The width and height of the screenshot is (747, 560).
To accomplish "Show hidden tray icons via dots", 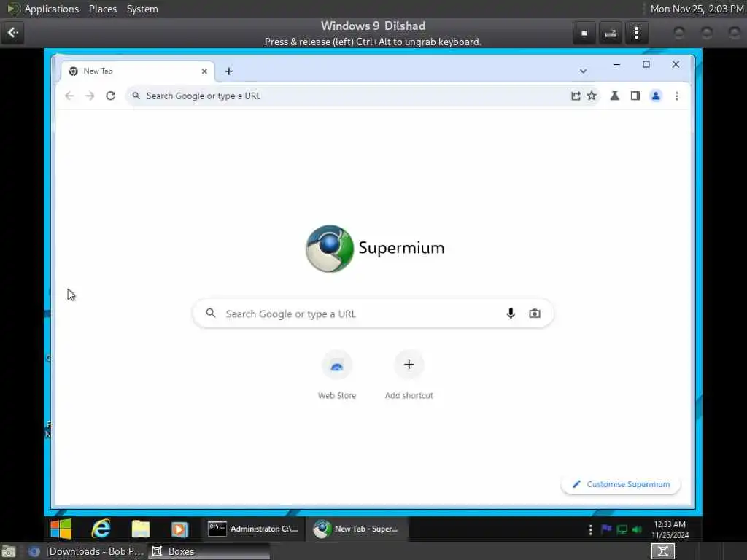I will [591, 529].
